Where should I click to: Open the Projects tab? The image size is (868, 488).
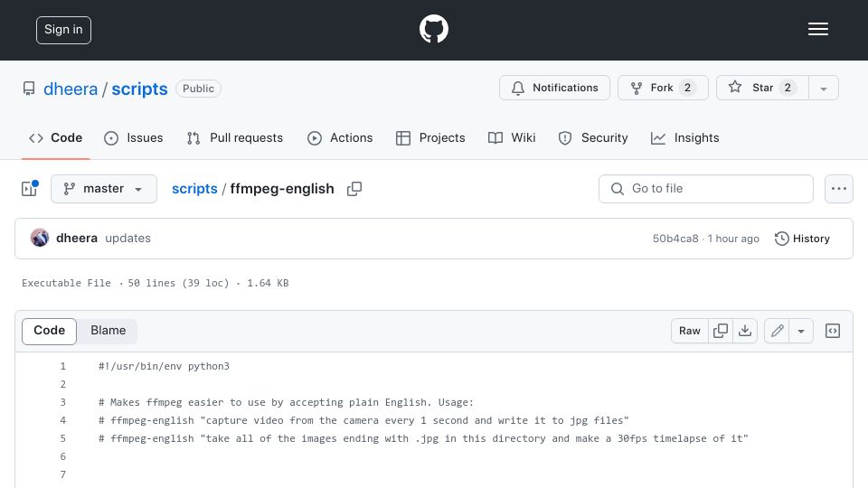coord(430,137)
